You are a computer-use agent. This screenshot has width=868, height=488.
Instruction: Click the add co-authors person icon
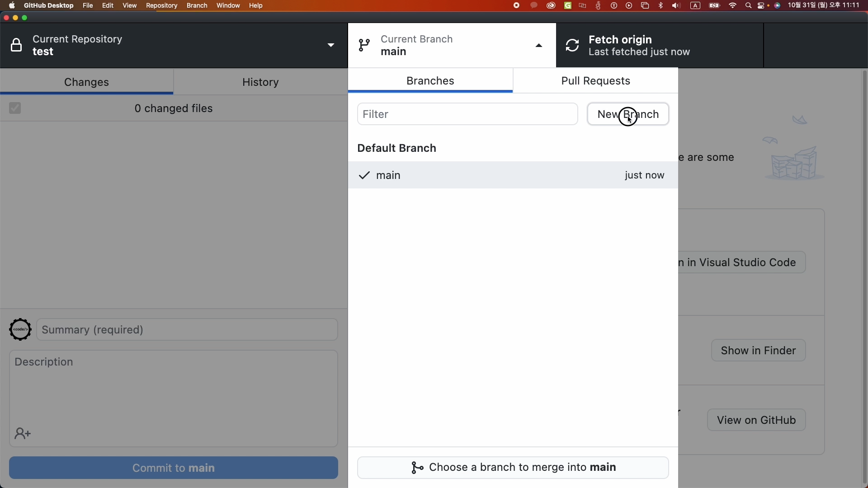[x=23, y=434]
